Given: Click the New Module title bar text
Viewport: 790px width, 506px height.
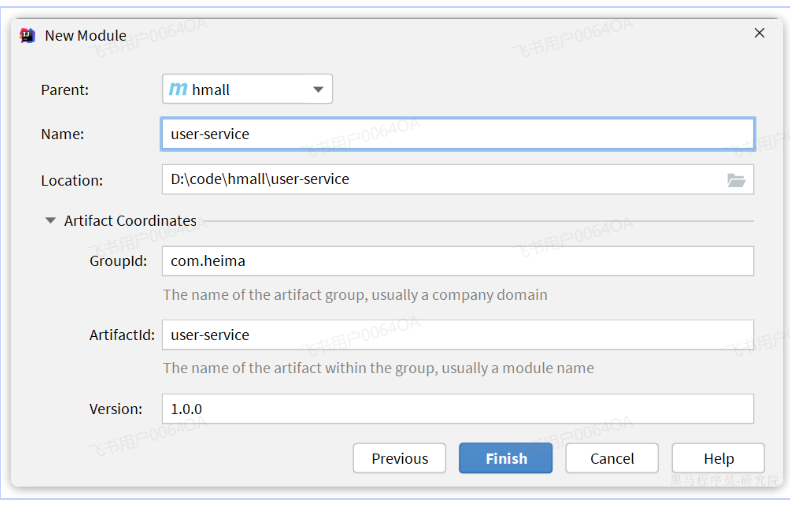Looking at the screenshot, I should click(86, 35).
